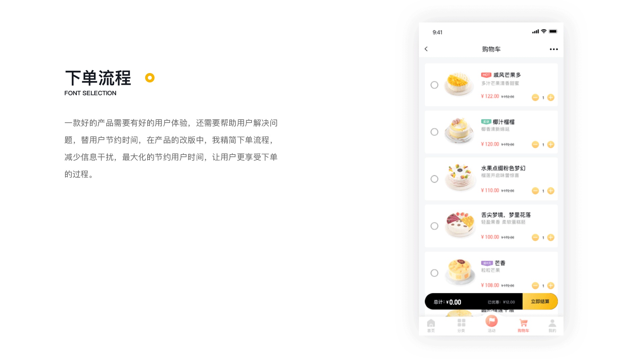
Task: Select the 芒香 item radio button
Action: coord(434,273)
